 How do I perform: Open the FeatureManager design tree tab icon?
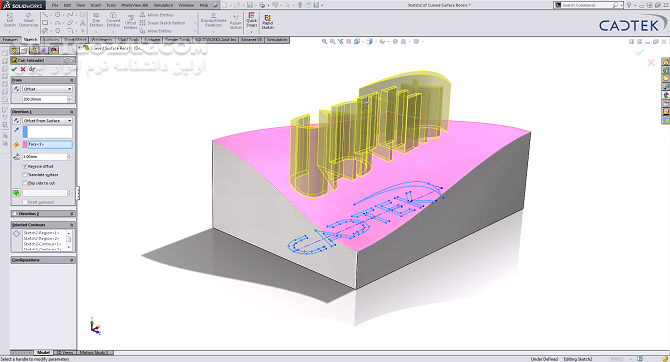pos(15,50)
